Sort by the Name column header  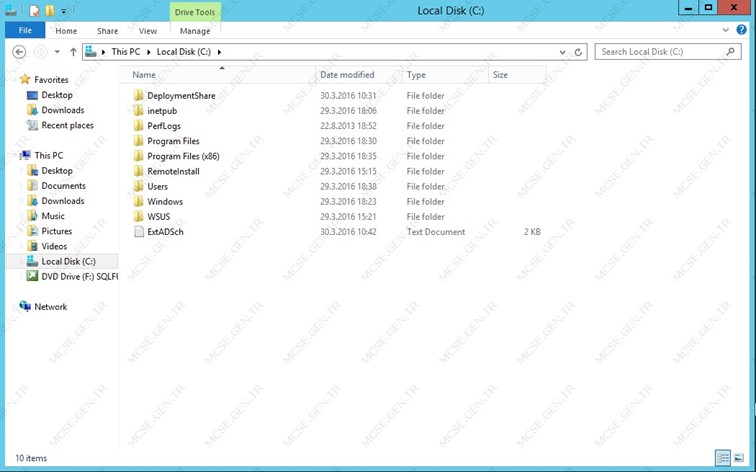(x=217, y=75)
